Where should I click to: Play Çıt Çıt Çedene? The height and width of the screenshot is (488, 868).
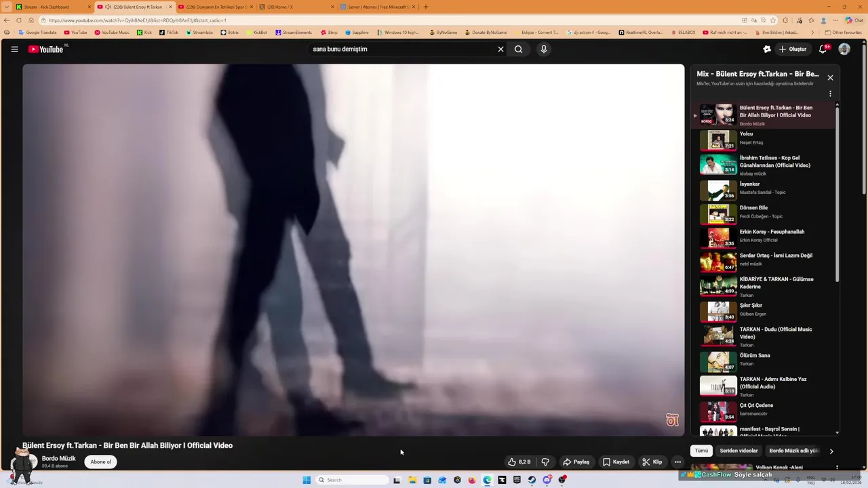tap(764, 411)
